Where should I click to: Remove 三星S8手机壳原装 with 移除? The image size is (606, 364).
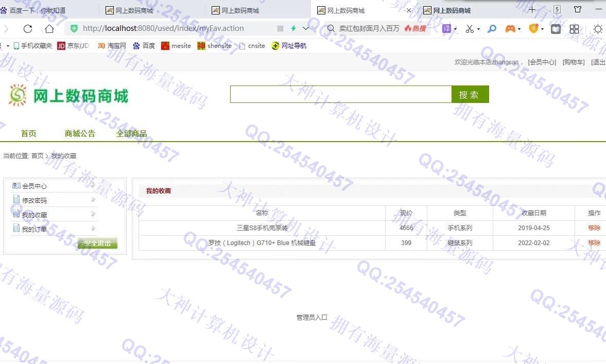pyautogui.click(x=594, y=228)
